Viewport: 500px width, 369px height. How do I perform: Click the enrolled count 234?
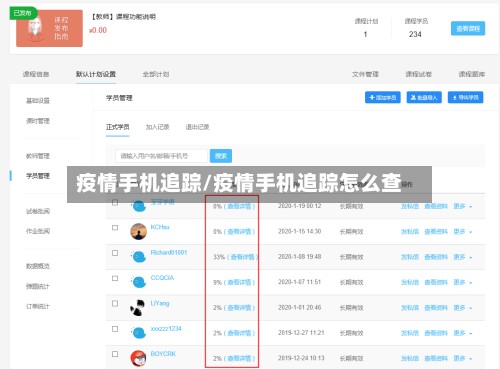pyautogui.click(x=415, y=34)
